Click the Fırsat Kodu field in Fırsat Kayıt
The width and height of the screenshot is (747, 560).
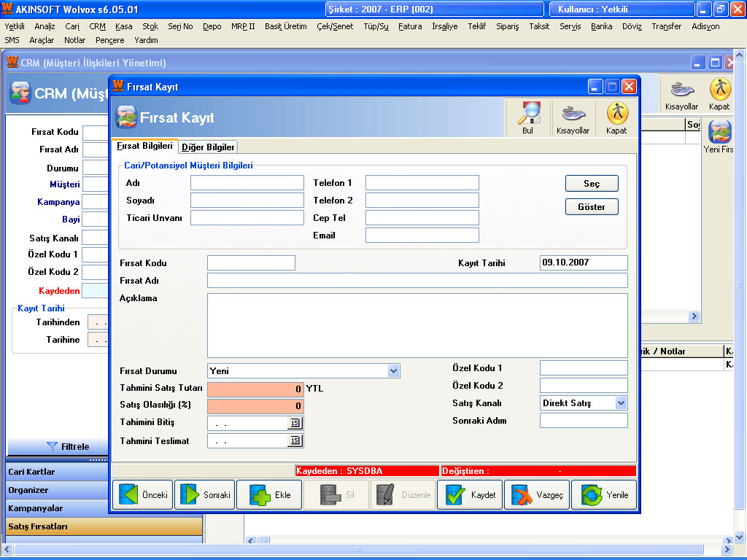pyautogui.click(x=251, y=262)
